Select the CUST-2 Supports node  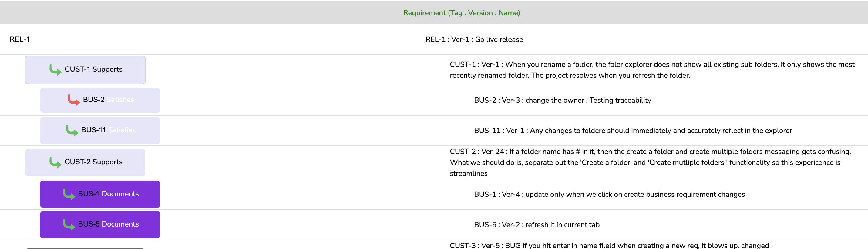(85, 162)
